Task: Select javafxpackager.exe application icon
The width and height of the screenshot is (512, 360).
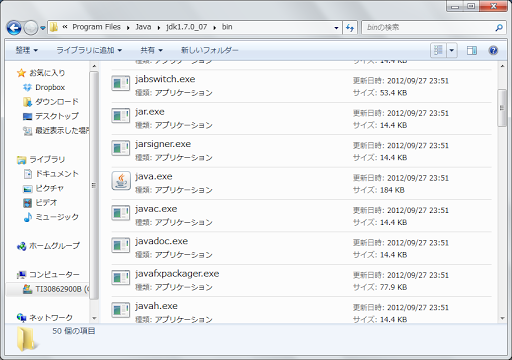Action: coord(120,277)
